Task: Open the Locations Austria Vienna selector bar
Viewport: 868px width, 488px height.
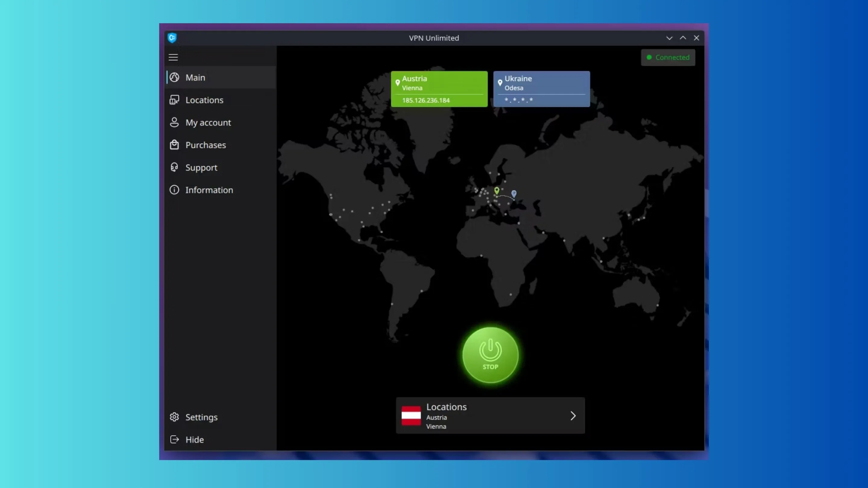Action: tap(490, 416)
